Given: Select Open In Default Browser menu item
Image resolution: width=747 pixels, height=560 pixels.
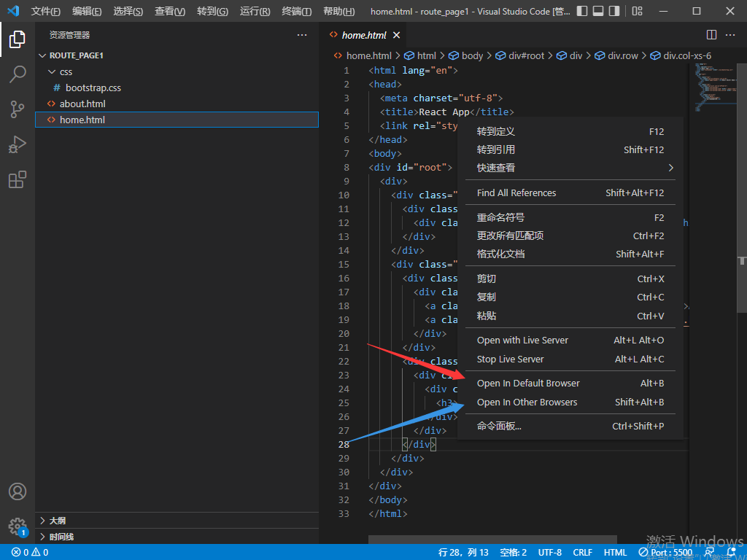Looking at the screenshot, I should tap(528, 384).
